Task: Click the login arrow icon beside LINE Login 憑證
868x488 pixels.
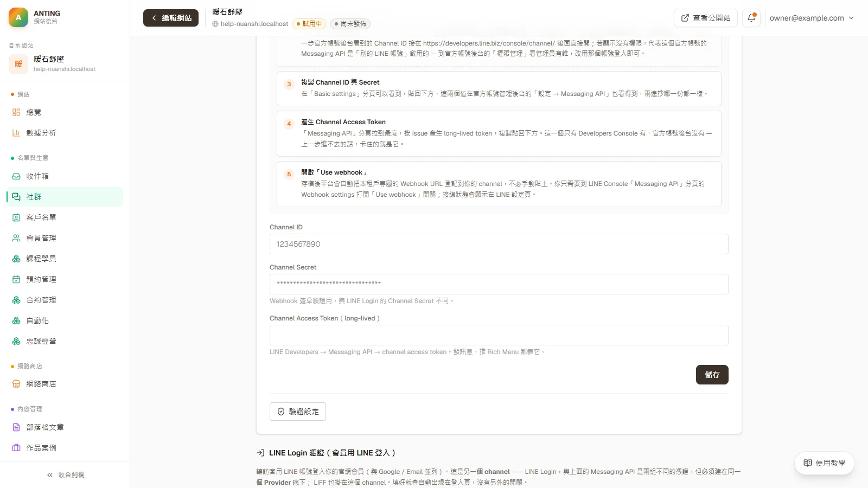Action: (x=260, y=453)
